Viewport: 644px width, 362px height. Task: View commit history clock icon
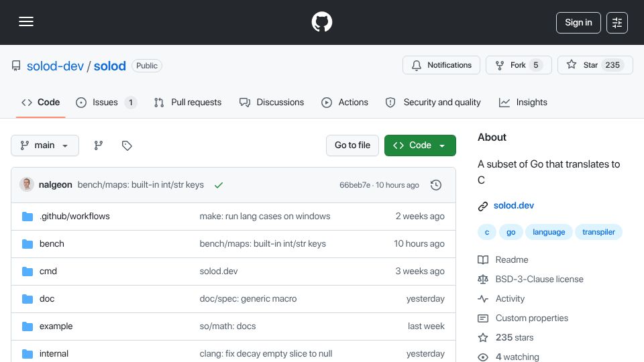[436, 185]
